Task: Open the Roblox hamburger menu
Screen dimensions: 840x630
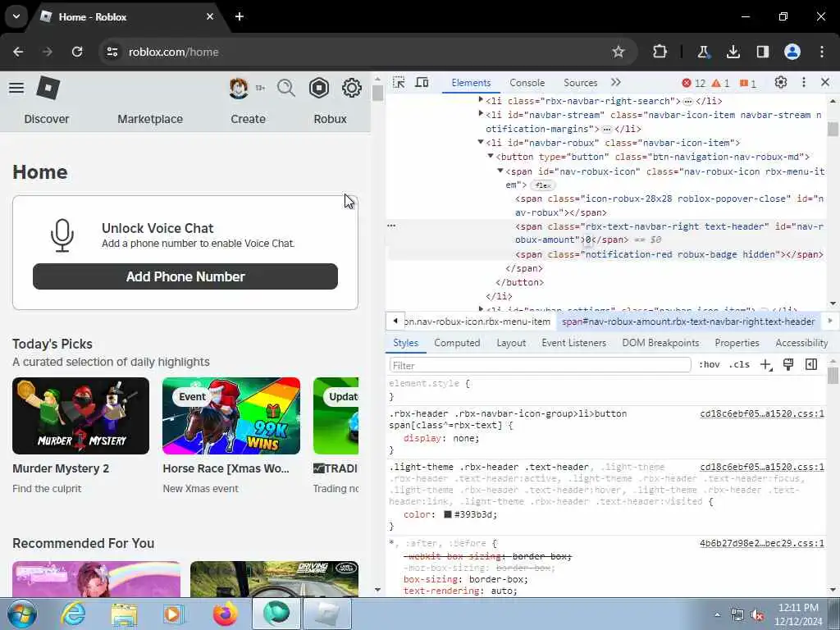Action: pyautogui.click(x=16, y=88)
